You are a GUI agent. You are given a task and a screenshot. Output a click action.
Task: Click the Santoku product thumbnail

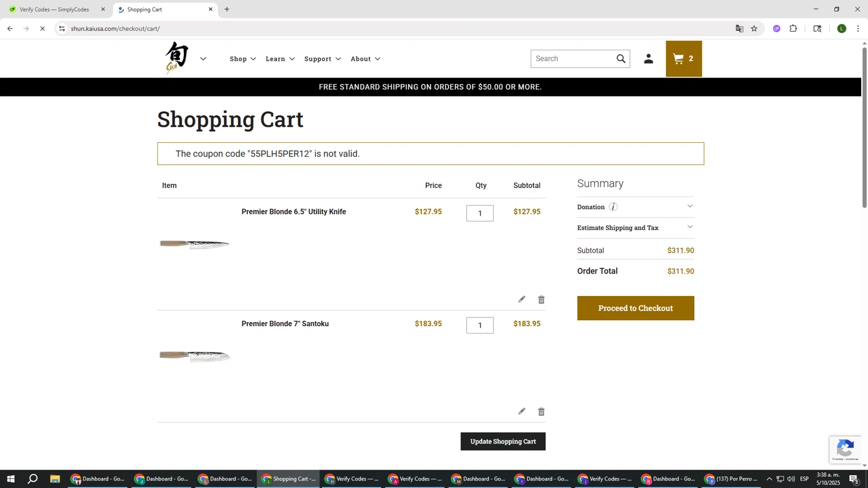[194, 356]
